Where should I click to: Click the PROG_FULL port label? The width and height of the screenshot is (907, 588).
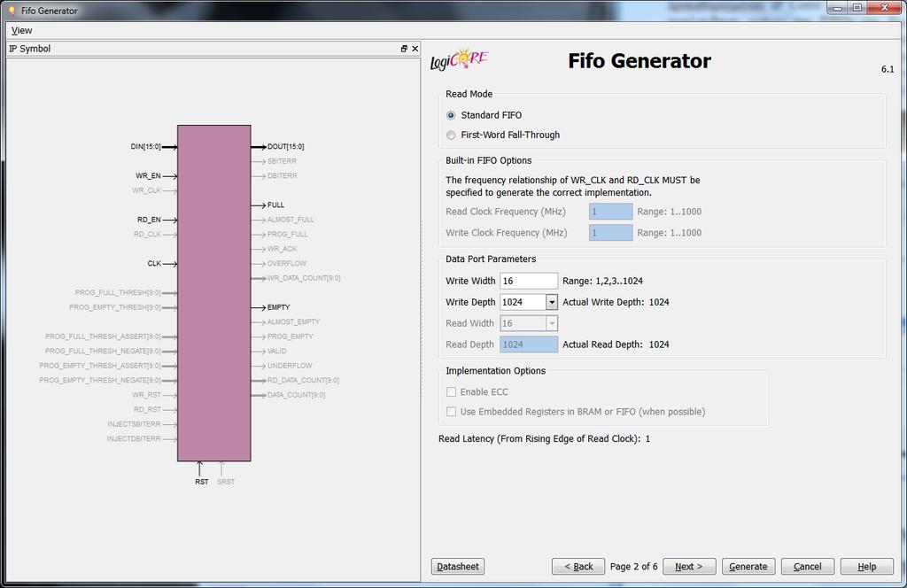(288, 234)
